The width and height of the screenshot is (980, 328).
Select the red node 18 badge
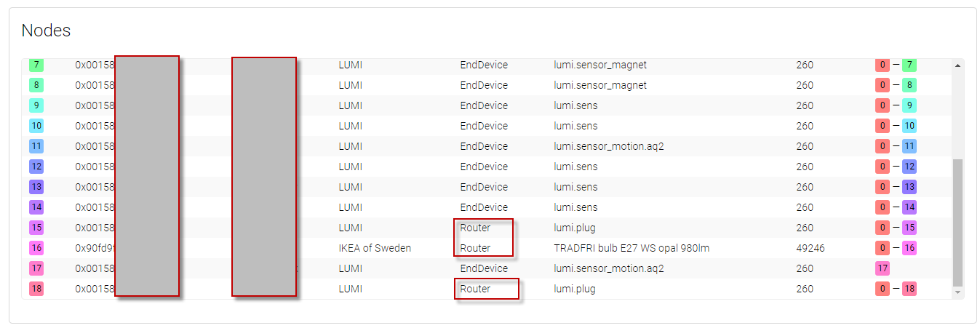pos(36,289)
